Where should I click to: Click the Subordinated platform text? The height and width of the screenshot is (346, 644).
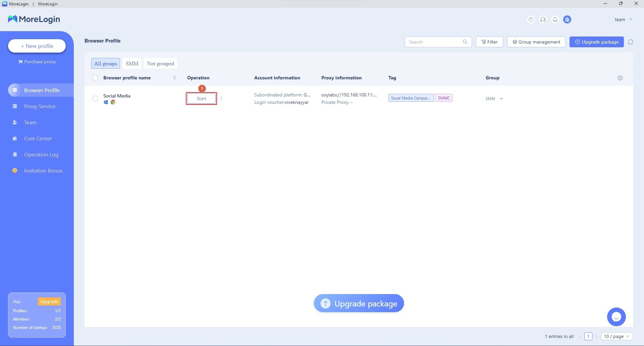[282, 95]
